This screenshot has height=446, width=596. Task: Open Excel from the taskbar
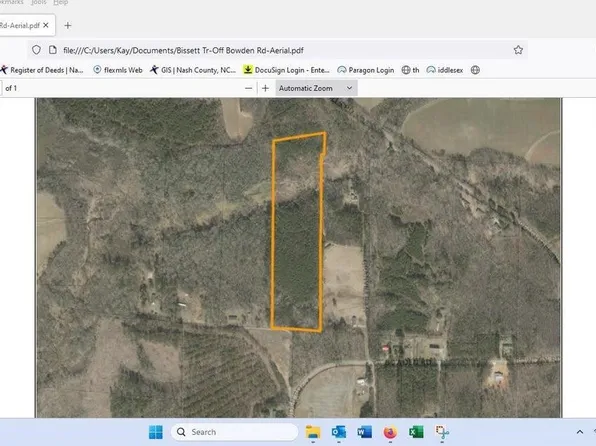(416, 432)
